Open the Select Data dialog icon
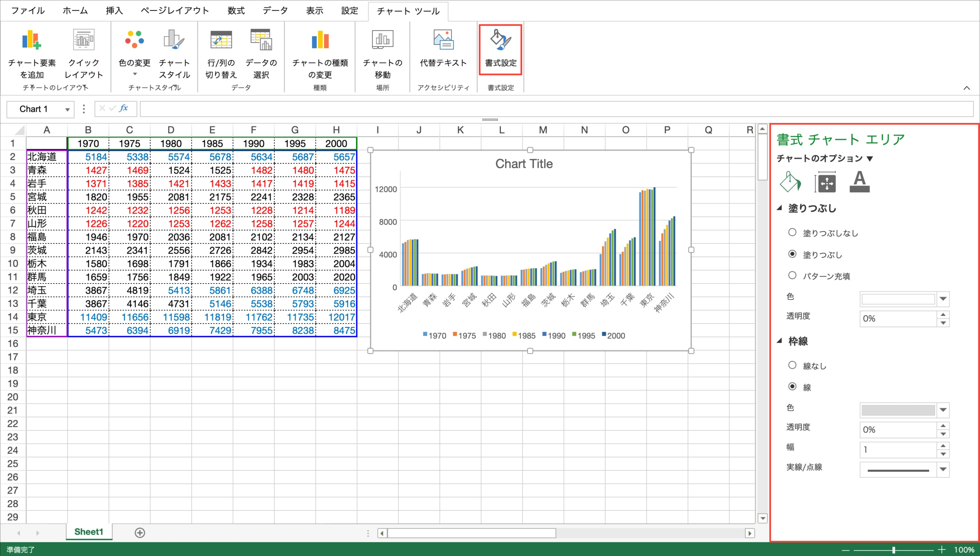Image resolution: width=980 pixels, height=556 pixels. [261, 40]
